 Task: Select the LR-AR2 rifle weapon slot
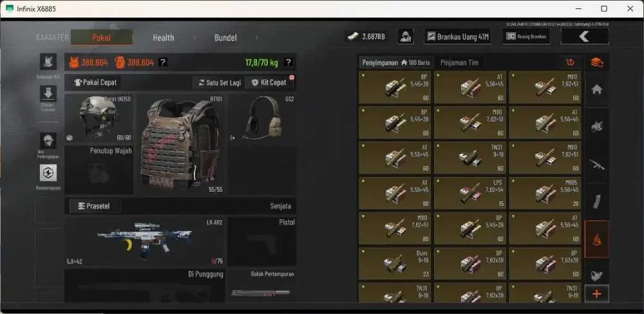pos(144,242)
